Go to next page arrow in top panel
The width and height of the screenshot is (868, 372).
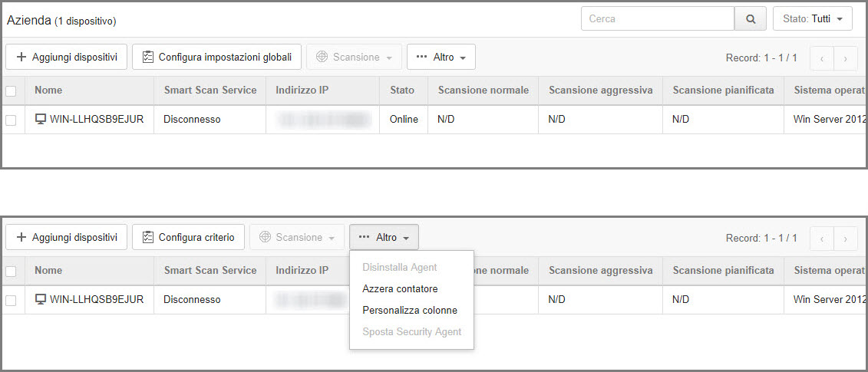click(x=846, y=58)
